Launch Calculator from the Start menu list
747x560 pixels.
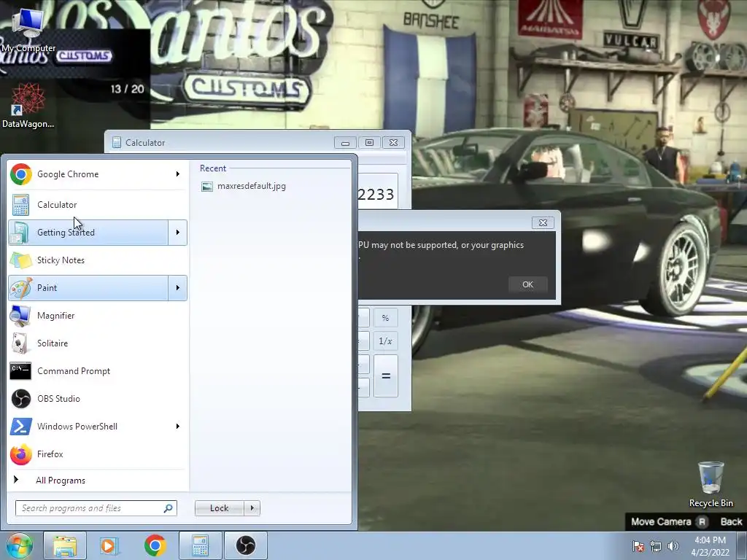98,205
